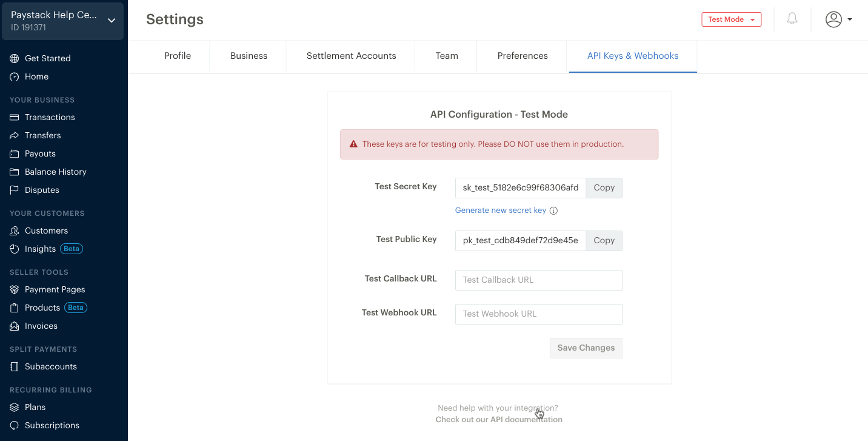Select the API Keys & Webhooks tab
The width and height of the screenshot is (868, 441).
[x=633, y=56]
